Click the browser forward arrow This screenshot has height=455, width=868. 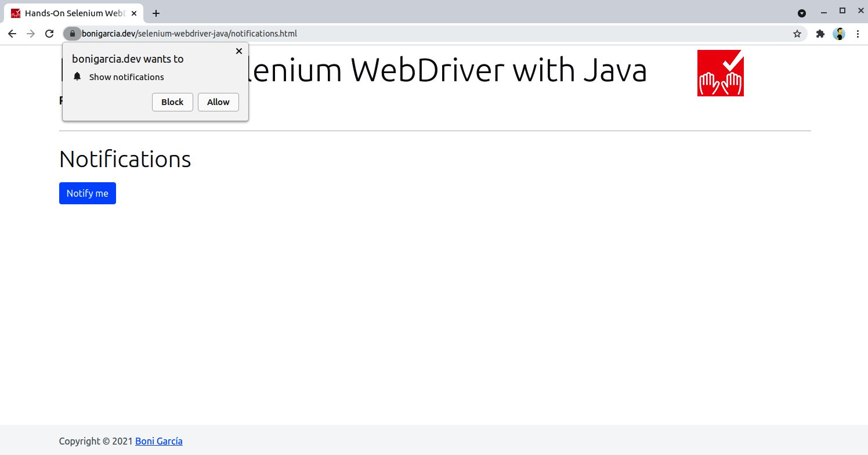click(31, 34)
